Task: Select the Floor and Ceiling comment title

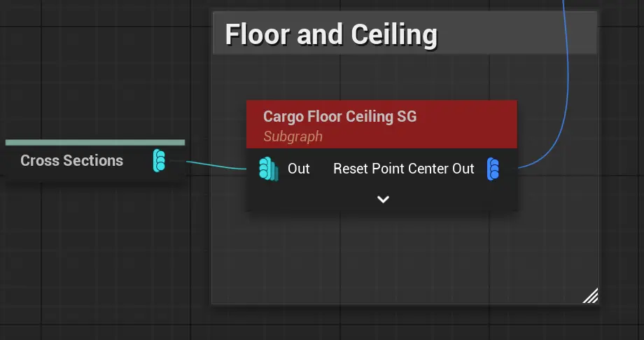Action: (x=330, y=34)
